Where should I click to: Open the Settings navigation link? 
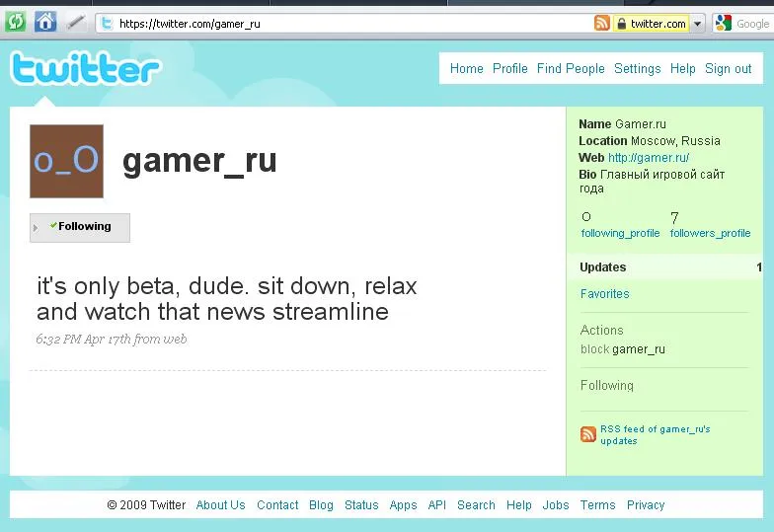pyautogui.click(x=638, y=69)
